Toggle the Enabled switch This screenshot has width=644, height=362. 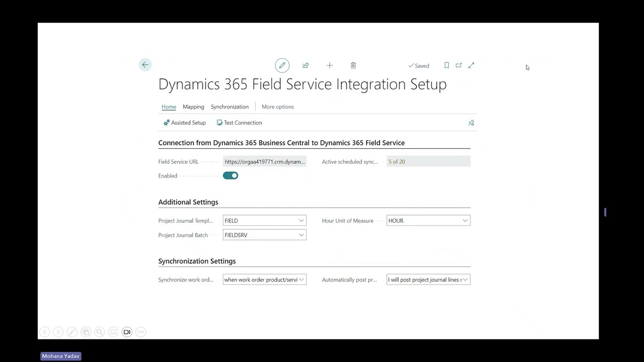click(x=230, y=175)
